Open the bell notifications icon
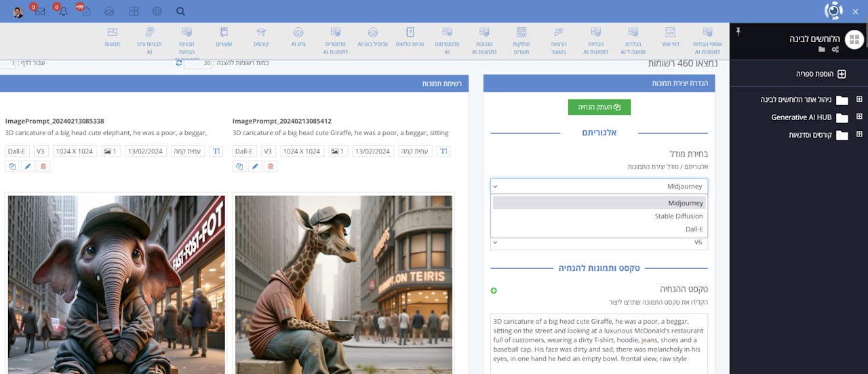 coord(63,12)
